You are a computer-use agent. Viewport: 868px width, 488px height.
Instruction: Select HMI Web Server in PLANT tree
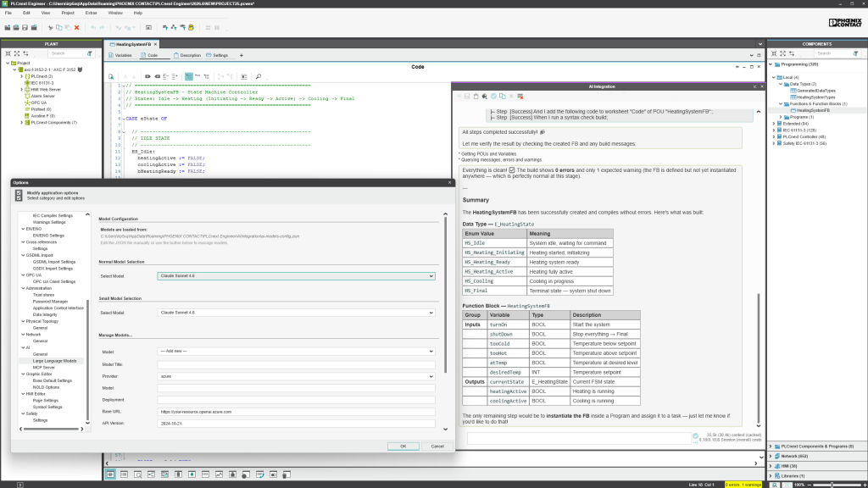tap(46, 90)
